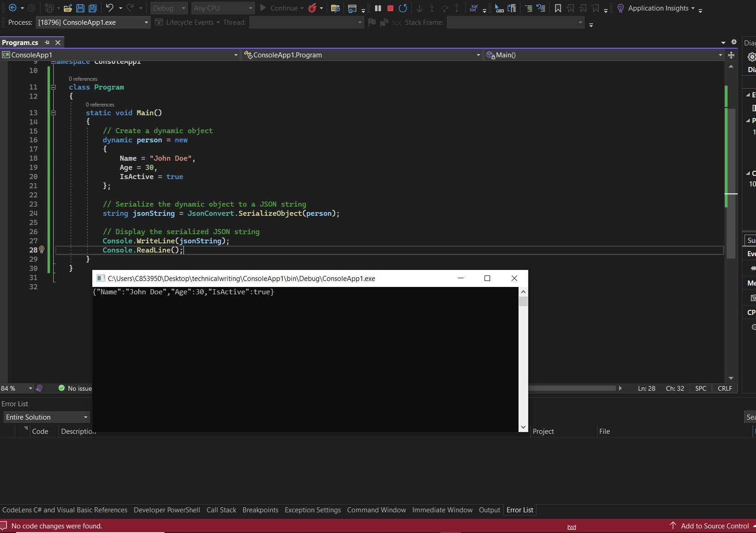The height and width of the screenshot is (533, 756).
Task: Open the Process dropdown for ConsoleApp1.exe
Action: [93, 22]
